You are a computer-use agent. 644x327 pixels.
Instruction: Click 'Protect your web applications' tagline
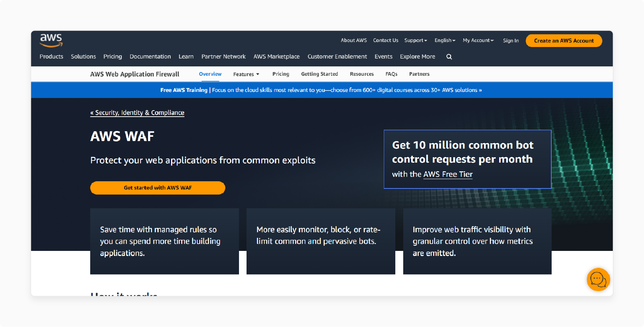203,160
